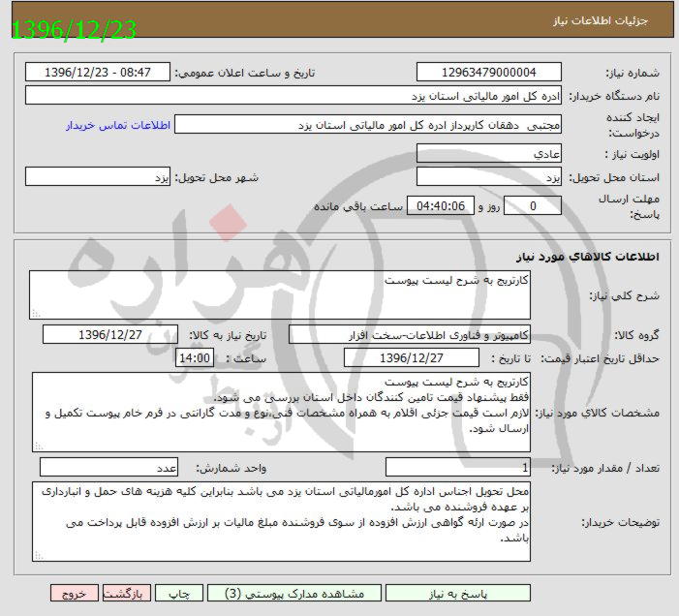Click the جزئیات اطلاعات نیاز header title
Viewport: 679px width, 616px height.
pos(601,20)
